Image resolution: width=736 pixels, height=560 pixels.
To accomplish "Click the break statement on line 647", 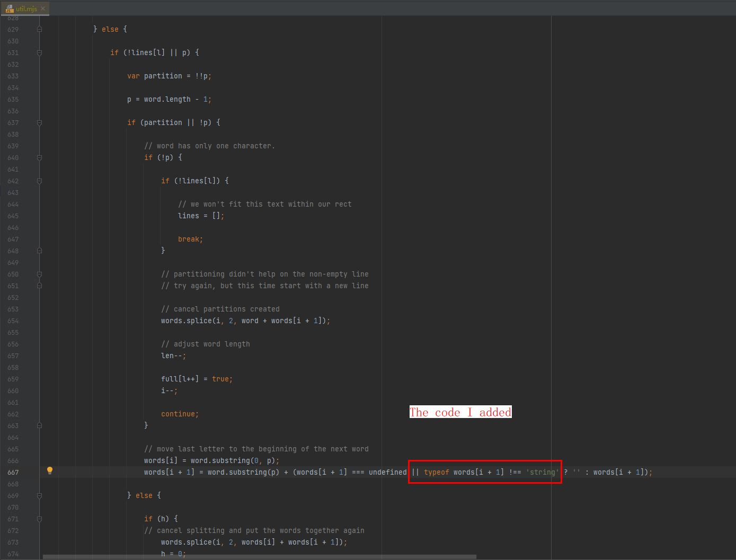I will [189, 239].
